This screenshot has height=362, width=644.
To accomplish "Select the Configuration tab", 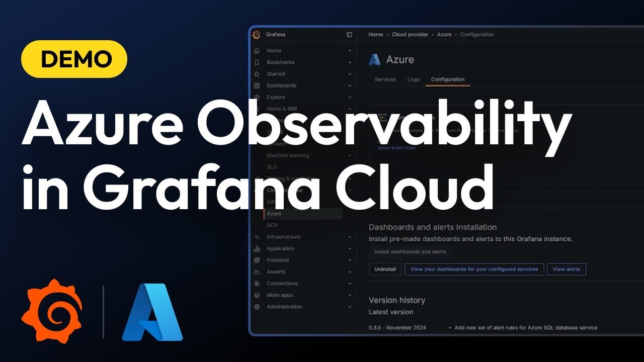I will [x=448, y=79].
